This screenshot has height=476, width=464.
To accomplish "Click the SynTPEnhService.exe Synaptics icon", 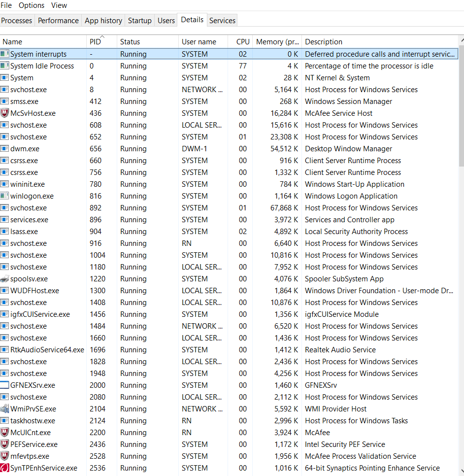I will click(x=4, y=468).
